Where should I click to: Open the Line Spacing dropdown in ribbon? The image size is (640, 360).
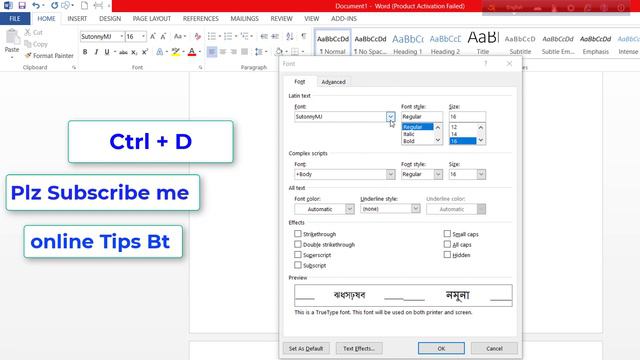[x=260, y=52]
